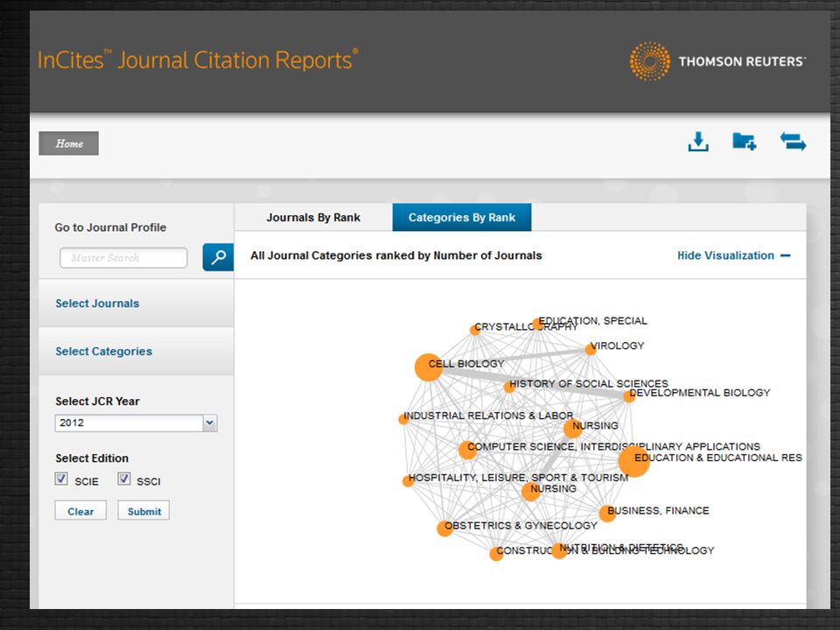Click the download icon in the toolbar
The width and height of the screenshot is (840, 630).
[x=698, y=142]
